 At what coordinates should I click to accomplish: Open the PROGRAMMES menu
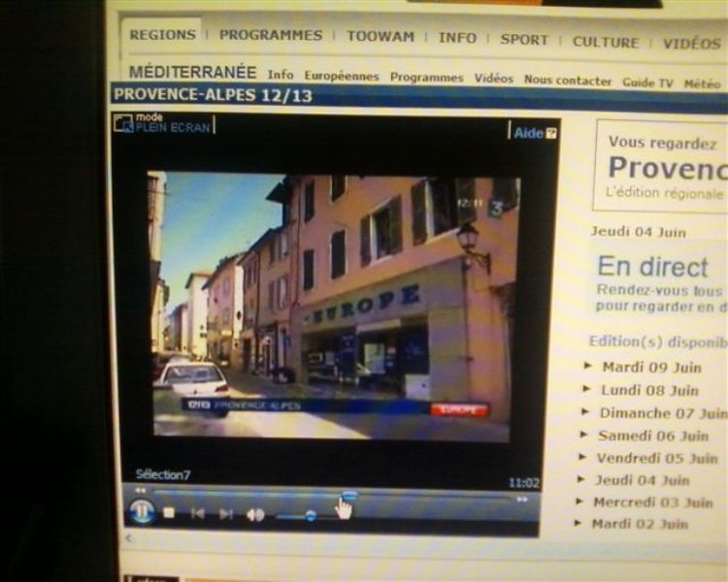(x=271, y=35)
